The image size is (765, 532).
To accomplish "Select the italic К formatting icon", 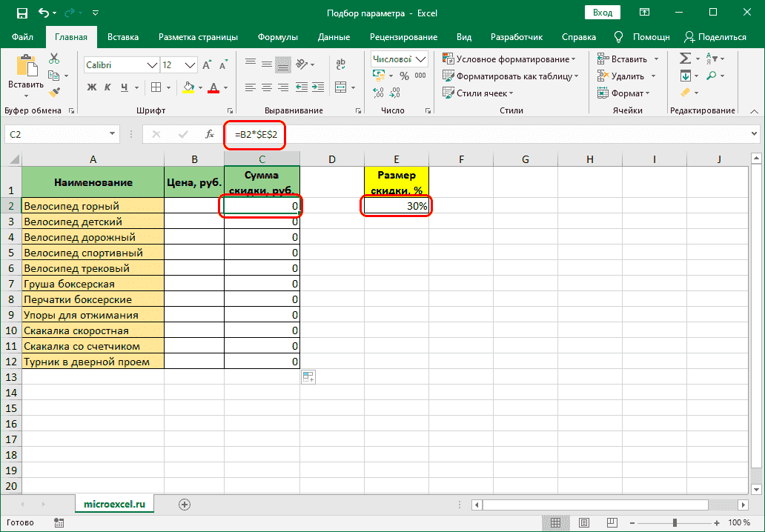I will [x=107, y=86].
